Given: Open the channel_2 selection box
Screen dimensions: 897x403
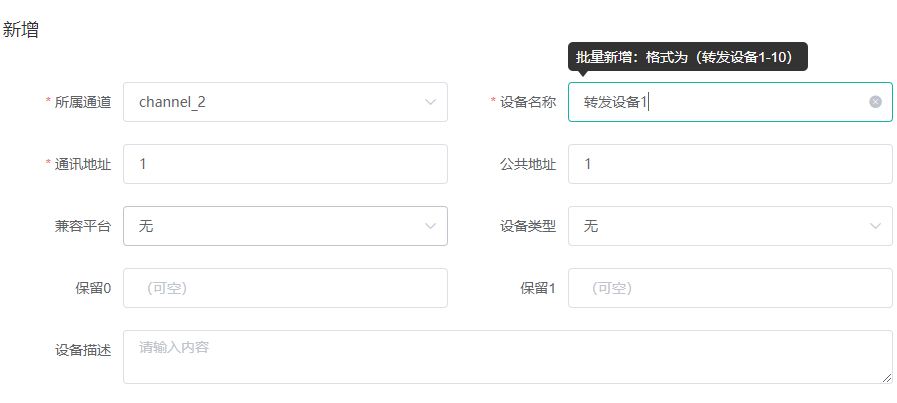Looking at the screenshot, I should pos(285,102).
